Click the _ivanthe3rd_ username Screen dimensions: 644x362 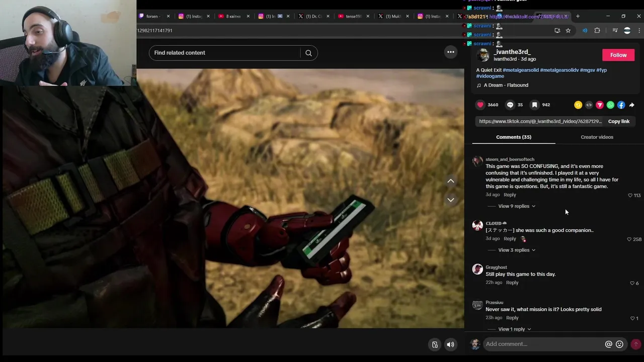(x=512, y=52)
